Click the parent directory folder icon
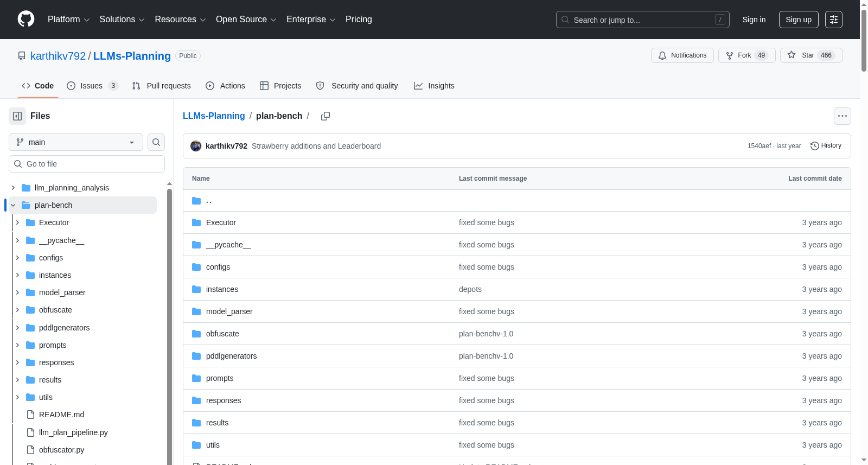 point(196,201)
